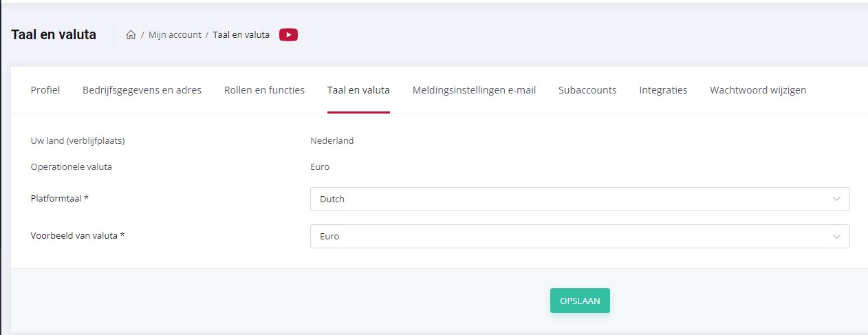Expand Platformtaal dropdown chevron arrow
The image size is (868, 335).
[836, 199]
